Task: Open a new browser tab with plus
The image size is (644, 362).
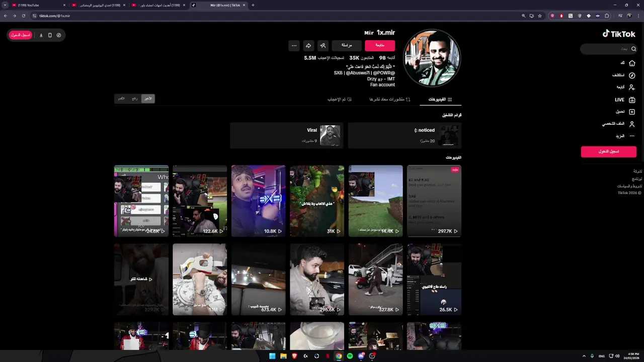Action: tap(253, 5)
